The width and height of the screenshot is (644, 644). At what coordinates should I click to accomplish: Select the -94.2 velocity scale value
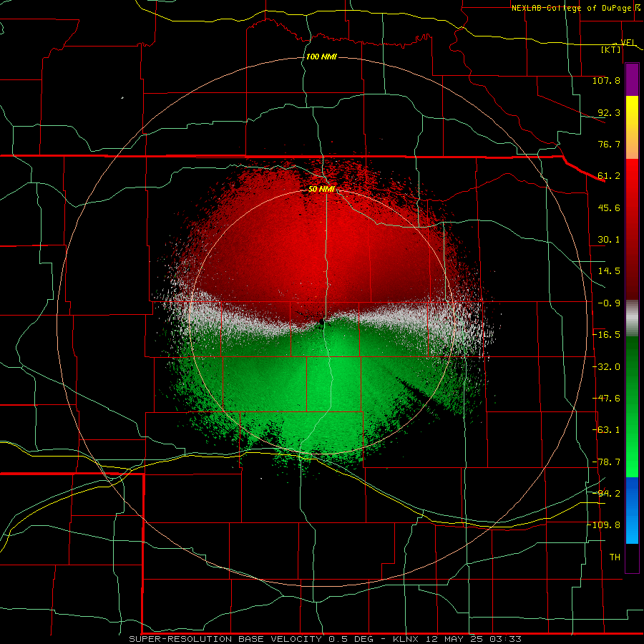coord(606,493)
